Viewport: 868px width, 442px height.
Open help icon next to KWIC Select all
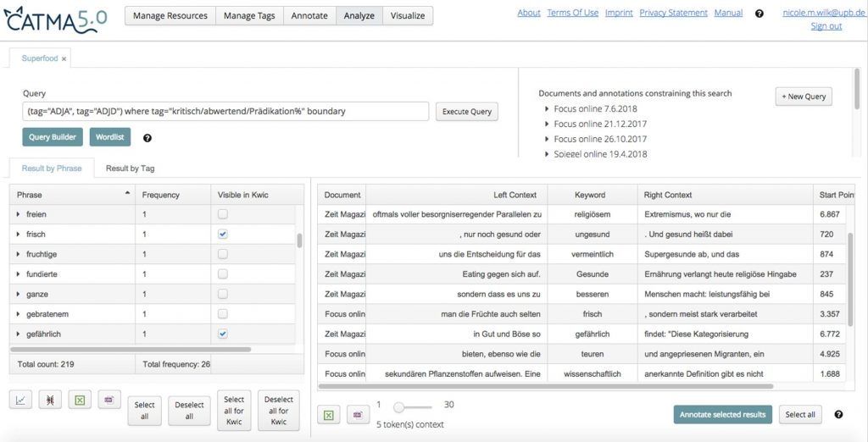click(838, 414)
